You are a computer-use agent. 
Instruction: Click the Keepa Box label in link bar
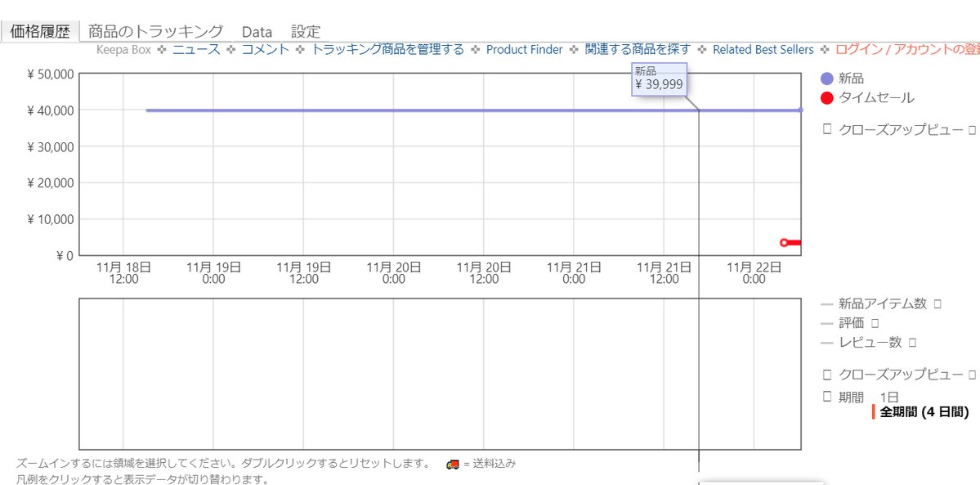coord(123,50)
